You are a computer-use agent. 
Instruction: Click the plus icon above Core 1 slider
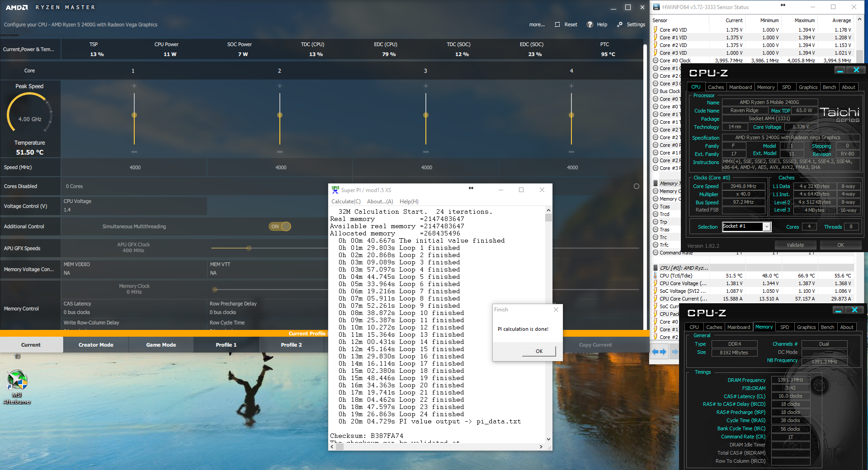click(x=134, y=86)
